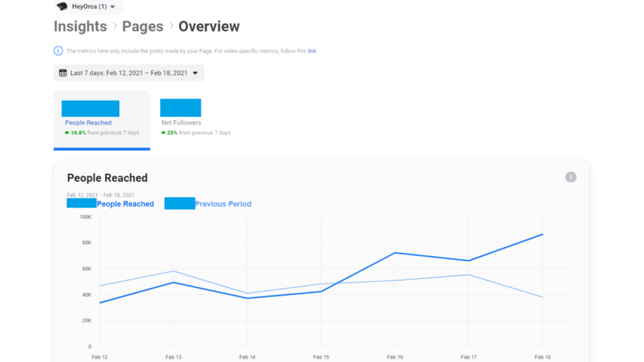
Task: Click the calendar icon in date picker
Action: (63, 73)
